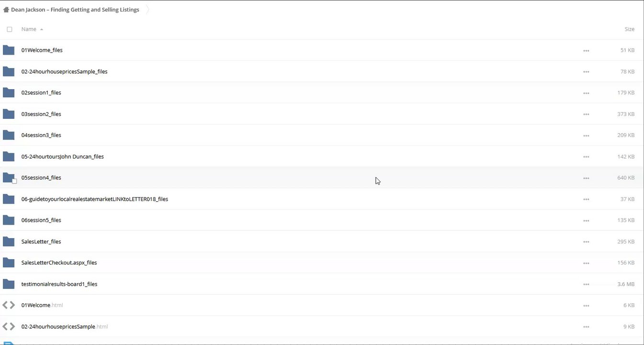
Task: Open 05-24hourtoursJohn Duncan_files folder
Action: pyautogui.click(x=62, y=157)
